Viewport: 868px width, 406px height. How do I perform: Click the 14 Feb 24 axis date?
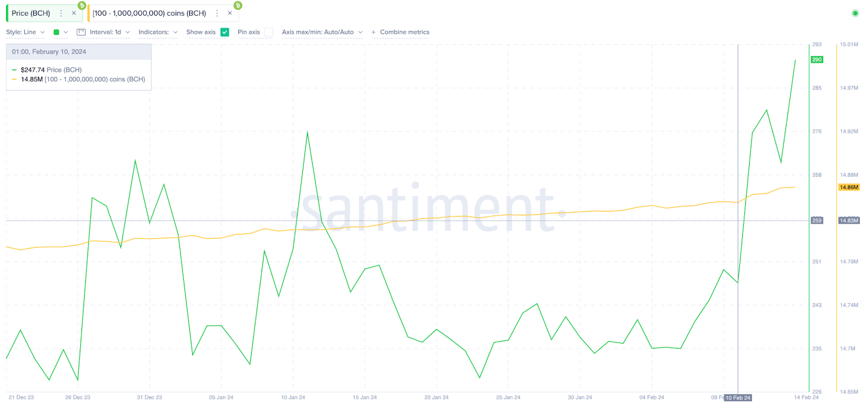click(807, 397)
